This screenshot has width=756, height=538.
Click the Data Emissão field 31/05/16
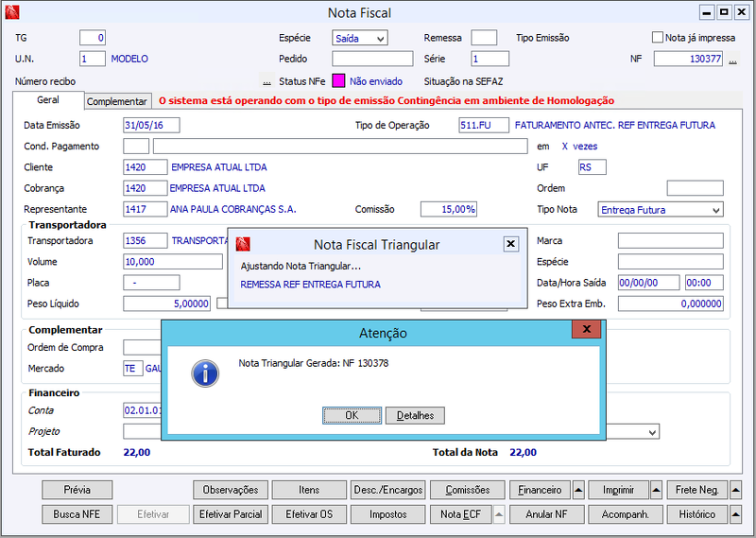tap(151, 125)
